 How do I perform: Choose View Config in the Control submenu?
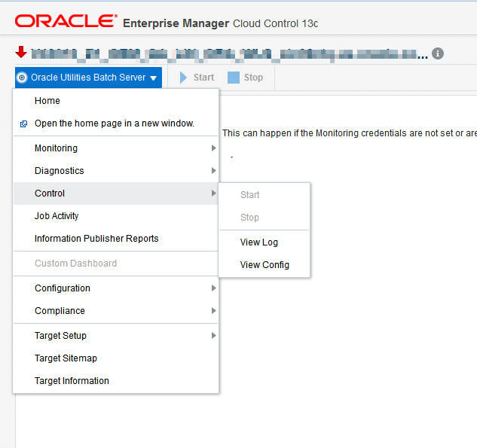[264, 265]
